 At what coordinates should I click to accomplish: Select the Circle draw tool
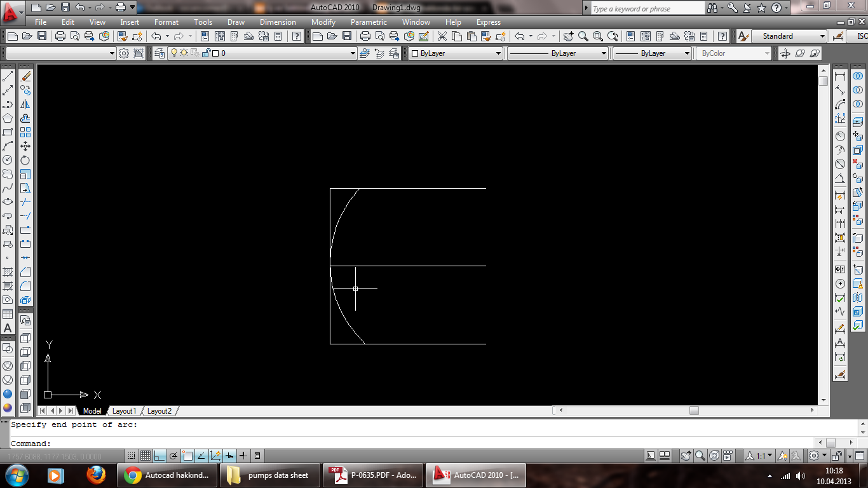click(x=8, y=160)
